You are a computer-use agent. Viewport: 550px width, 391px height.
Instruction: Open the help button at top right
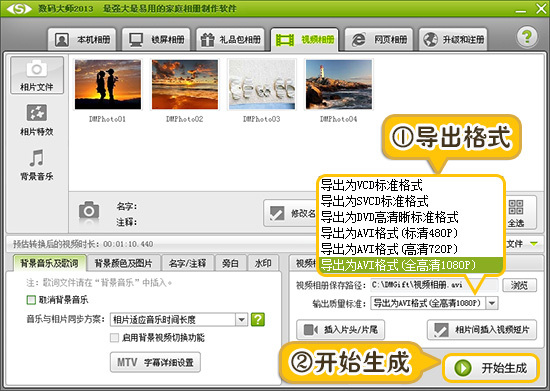[x=526, y=37]
